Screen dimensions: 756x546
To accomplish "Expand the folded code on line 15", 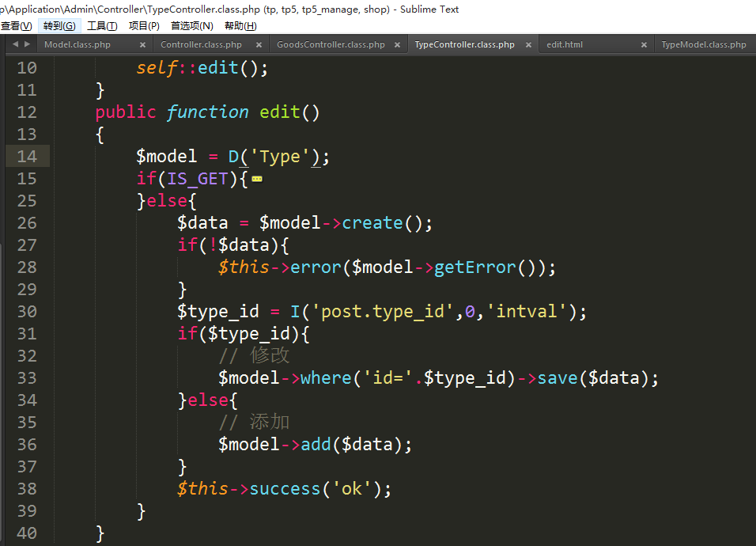I will coord(256,180).
